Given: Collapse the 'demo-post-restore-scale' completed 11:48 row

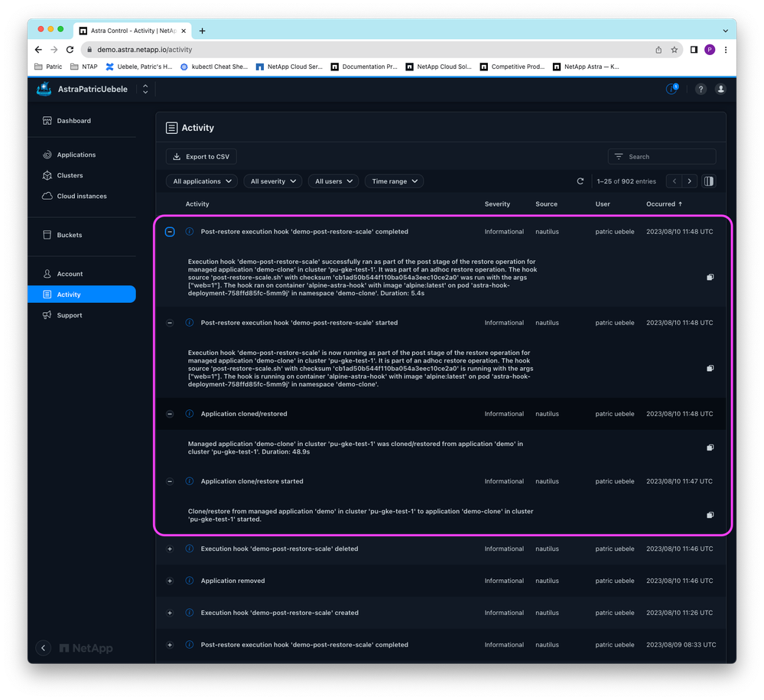Looking at the screenshot, I should (x=170, y=232).
